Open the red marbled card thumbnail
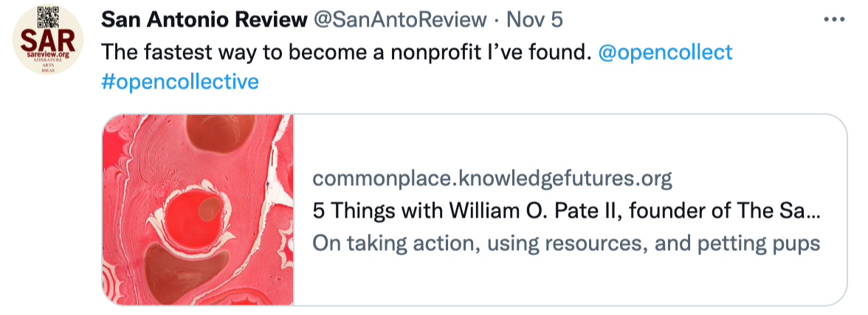Viewport: 868px width, 315px height. 198,210
